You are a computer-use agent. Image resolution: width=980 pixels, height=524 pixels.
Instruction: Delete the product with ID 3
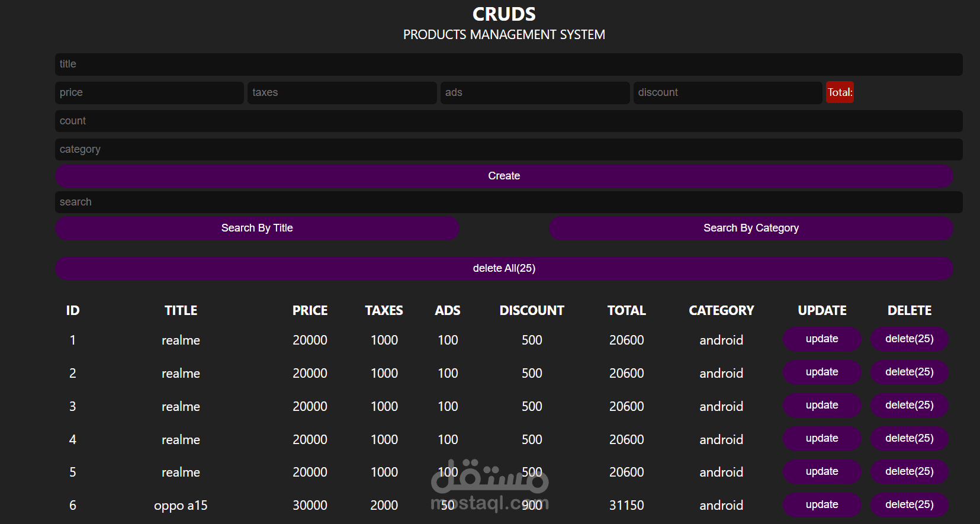(x=910, y=405)
